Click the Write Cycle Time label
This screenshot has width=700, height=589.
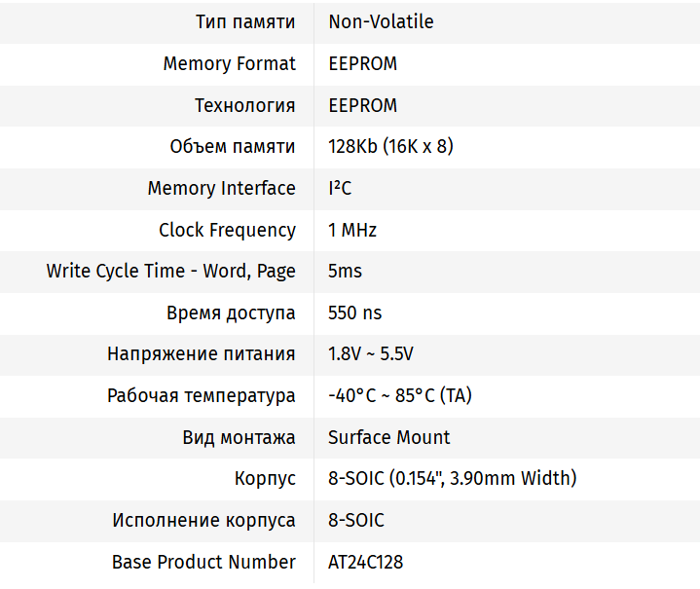[x=170, y=271]
